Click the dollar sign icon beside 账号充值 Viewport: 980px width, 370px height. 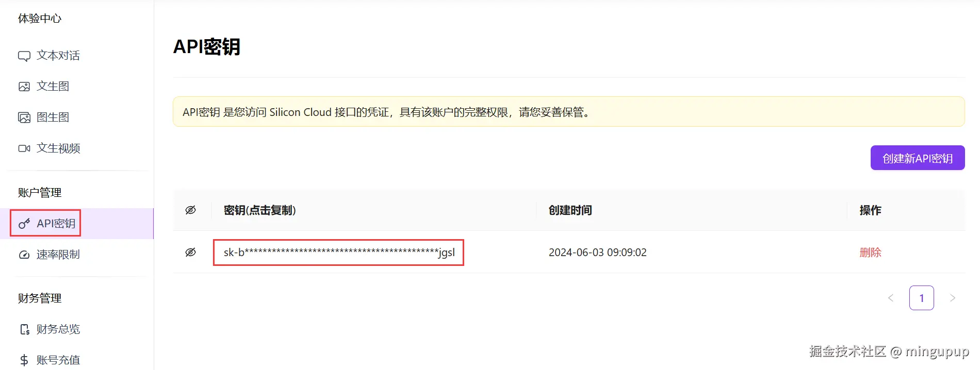[x=24, y=360]
